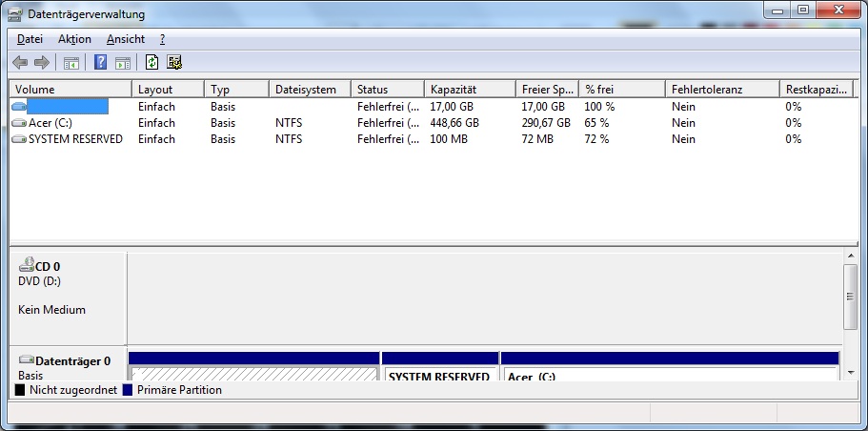
Task: Click the Forward arrow toolbar icon
Action: point(42,63)
